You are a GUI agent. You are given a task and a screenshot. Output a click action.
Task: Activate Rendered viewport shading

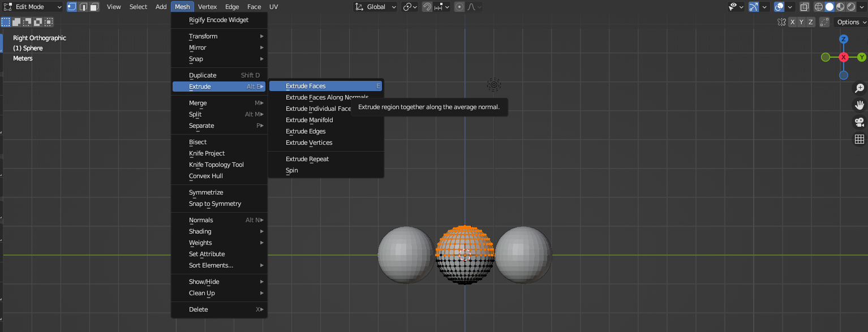click(851, 6)
